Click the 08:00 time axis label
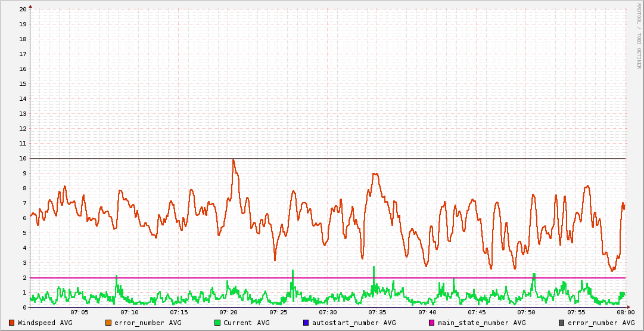This screenshot has height=331, width=644. [x=625, y=312]
